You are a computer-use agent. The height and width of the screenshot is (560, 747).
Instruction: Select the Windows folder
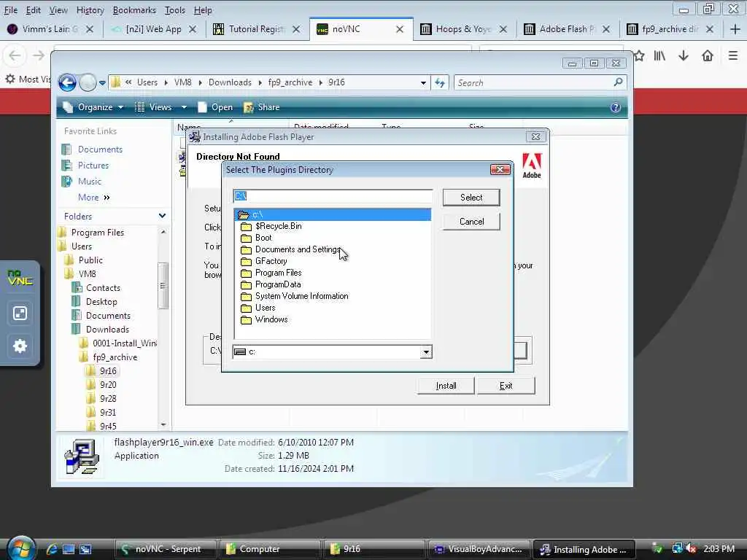tap(271, 319)
